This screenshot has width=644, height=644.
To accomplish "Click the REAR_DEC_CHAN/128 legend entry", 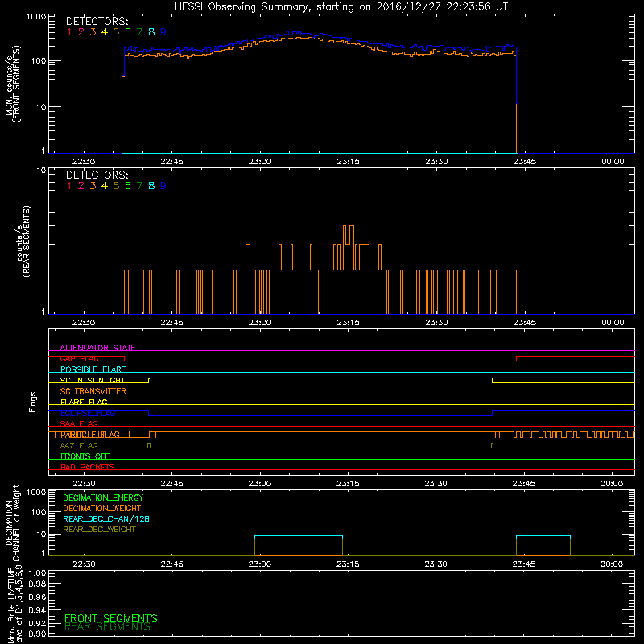I will [x=106, y=519].
